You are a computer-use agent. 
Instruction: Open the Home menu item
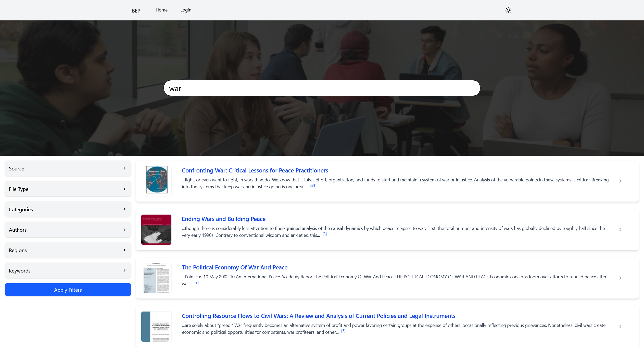click(x=161, y=10)
